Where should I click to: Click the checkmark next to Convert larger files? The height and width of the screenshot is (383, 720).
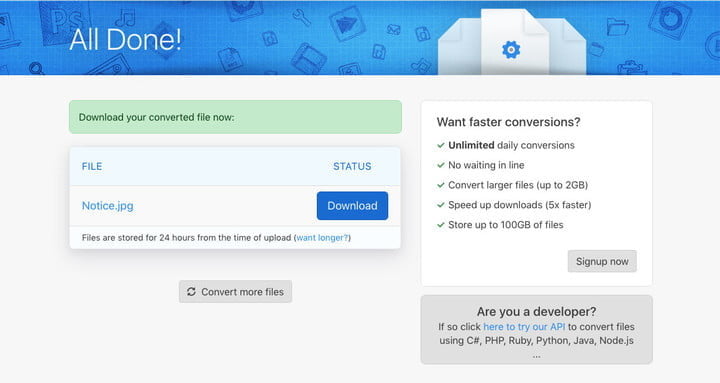pos(441,185)
